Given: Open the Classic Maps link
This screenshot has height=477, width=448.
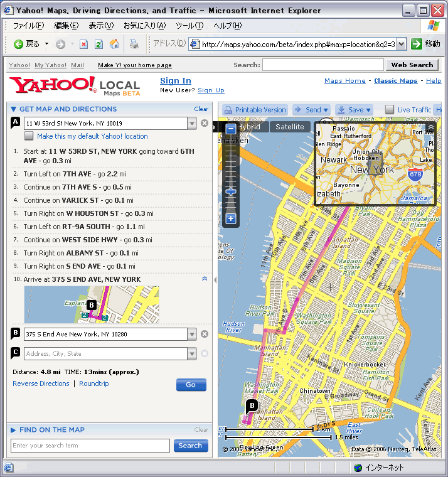Looking at the screenshot, I should point(396,80).
